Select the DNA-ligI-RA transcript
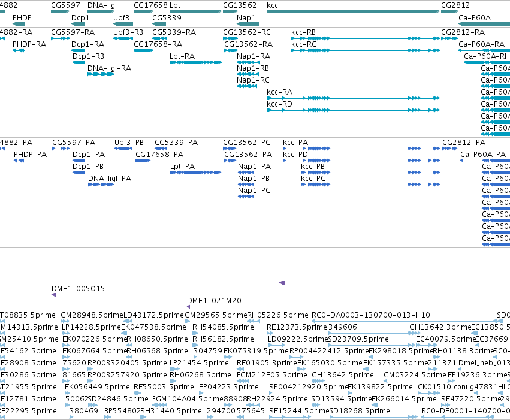 [101, 74]
